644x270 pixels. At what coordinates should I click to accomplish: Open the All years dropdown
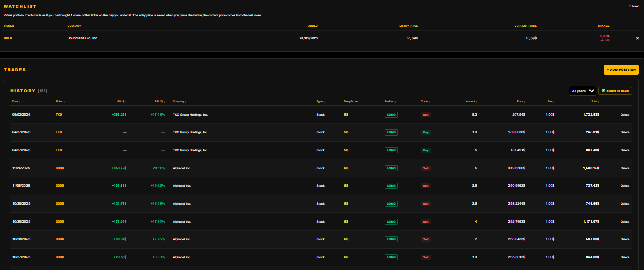(x=582, y=91)
